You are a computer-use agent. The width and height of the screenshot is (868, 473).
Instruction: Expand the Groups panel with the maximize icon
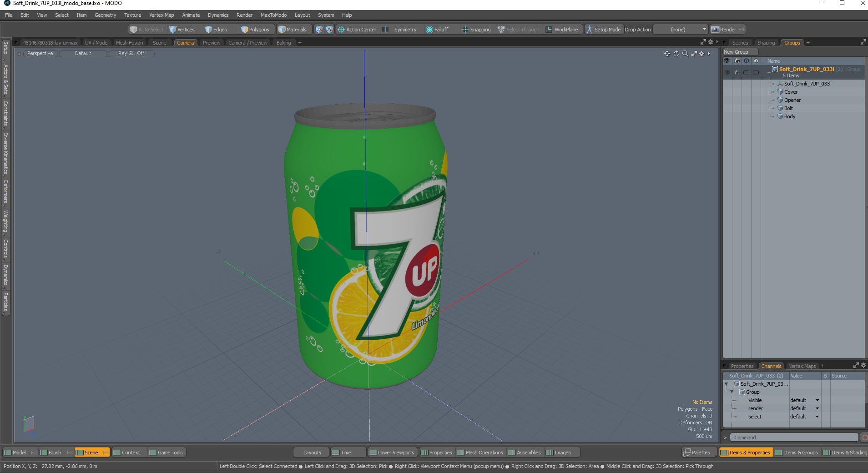(x=863, y=42)
